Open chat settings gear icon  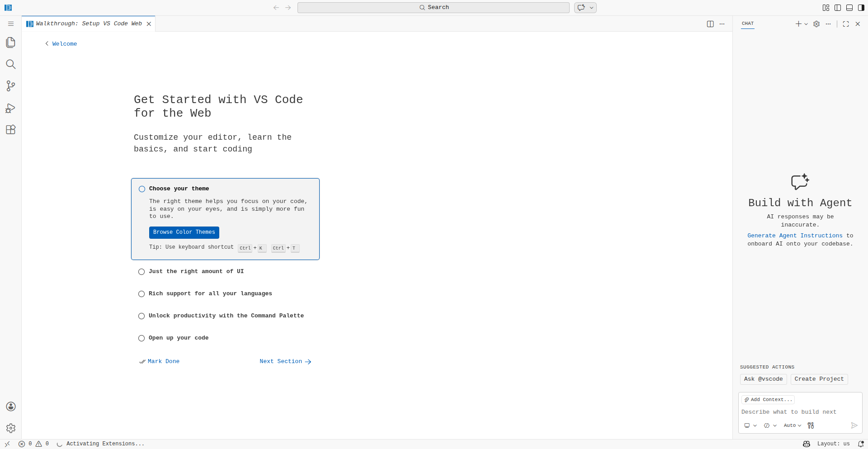(x=816, y=24)
